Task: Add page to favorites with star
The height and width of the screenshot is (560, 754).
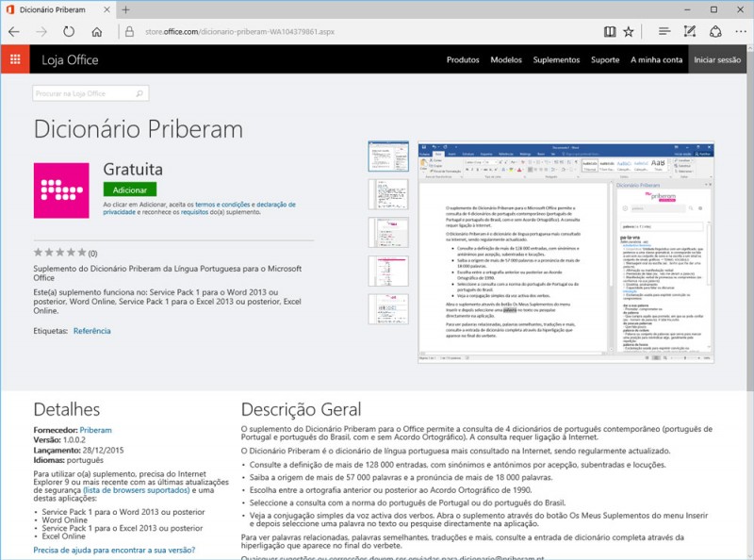Action: (629, 31)
